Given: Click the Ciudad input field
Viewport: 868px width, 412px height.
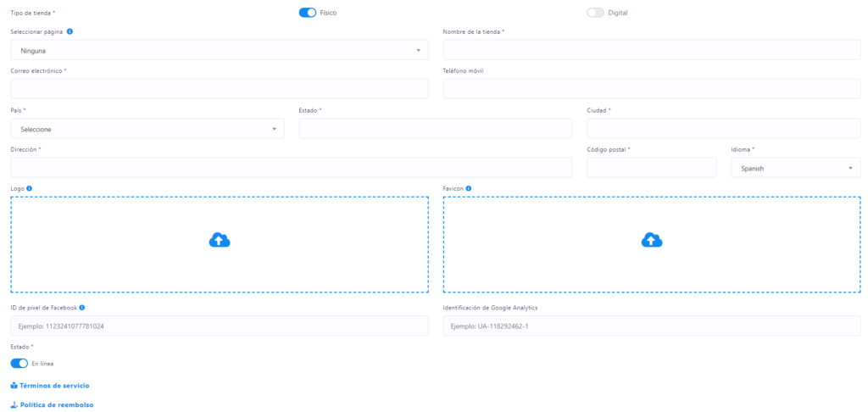Looking at the screenshot, I should click(724, 129).
